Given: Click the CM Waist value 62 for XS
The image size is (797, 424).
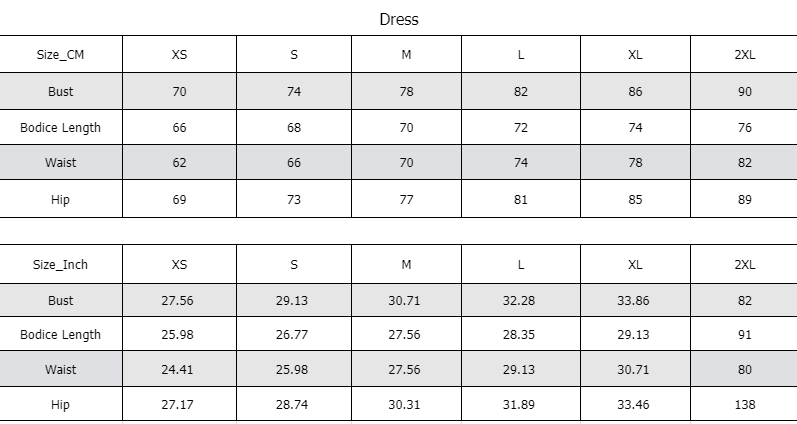Looking at the screenshot, I should pyautogui.click(x=179, y=163).
